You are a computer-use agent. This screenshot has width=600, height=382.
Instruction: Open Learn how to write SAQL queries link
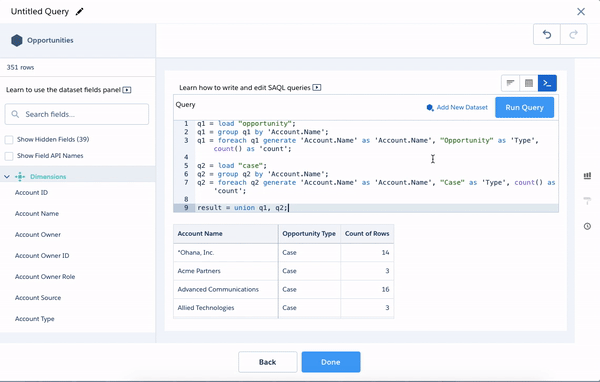[245, 88]
